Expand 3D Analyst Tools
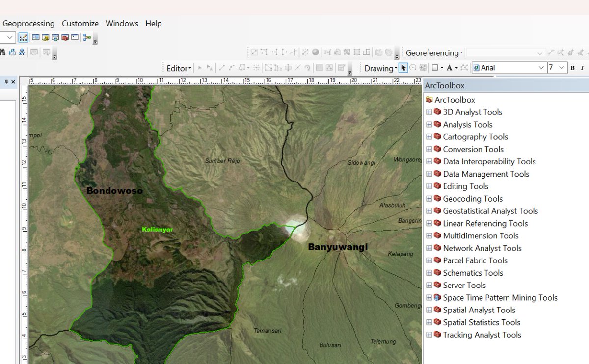Screen dimensions: 589x364 pos(429,112)
